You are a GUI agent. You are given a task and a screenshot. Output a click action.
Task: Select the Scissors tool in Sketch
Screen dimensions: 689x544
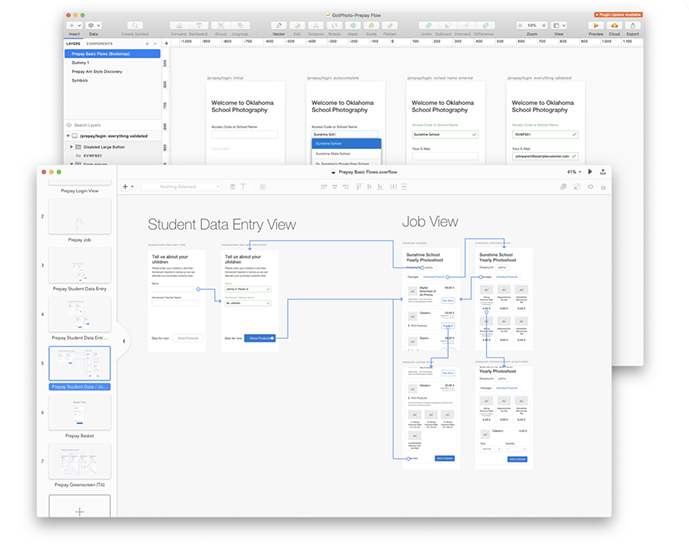coord(315,25)
